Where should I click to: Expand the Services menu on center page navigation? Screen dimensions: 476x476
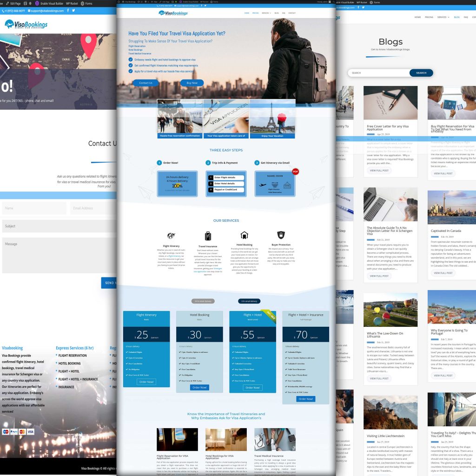tap(266, 13)
